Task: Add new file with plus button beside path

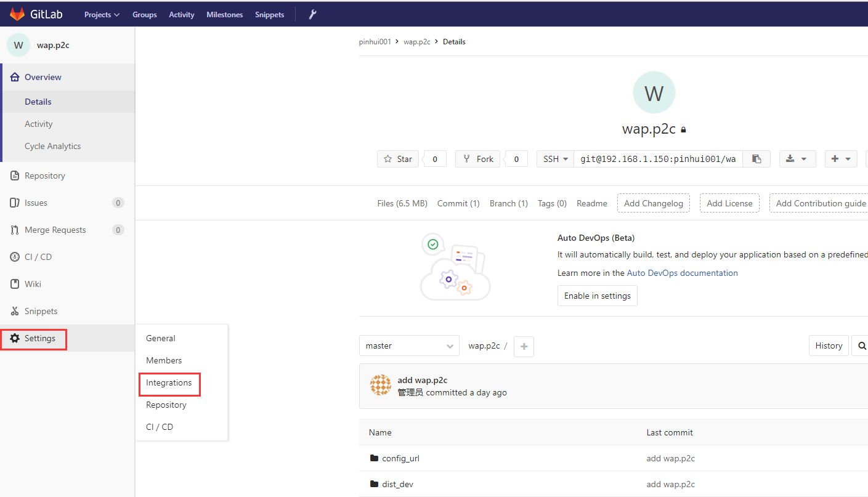Action: coord(524,346)
